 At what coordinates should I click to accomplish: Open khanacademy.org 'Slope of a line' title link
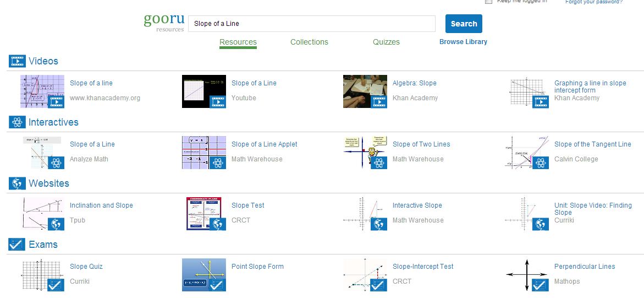point(91,83)
